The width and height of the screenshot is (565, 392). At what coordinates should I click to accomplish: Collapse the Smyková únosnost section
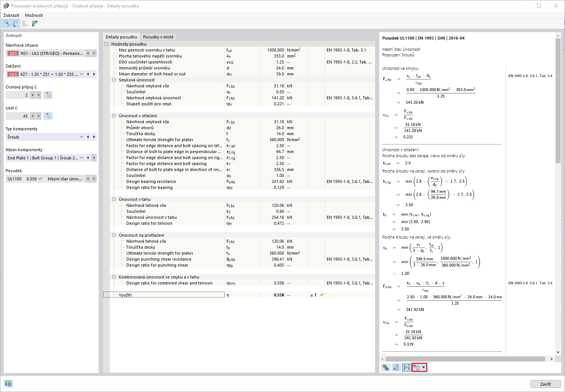(x=114, y=80)
